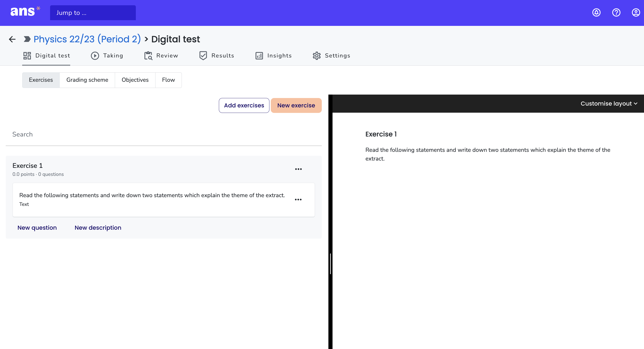Click the course tag icon beside Physics
This screenshot has height=349, width=644.
(x=27, y=39)
